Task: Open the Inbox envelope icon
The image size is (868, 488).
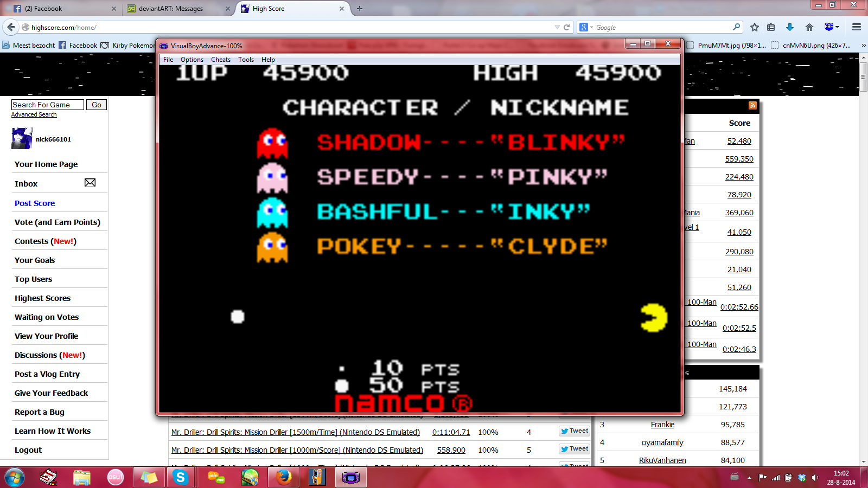Action: [90, 183]
